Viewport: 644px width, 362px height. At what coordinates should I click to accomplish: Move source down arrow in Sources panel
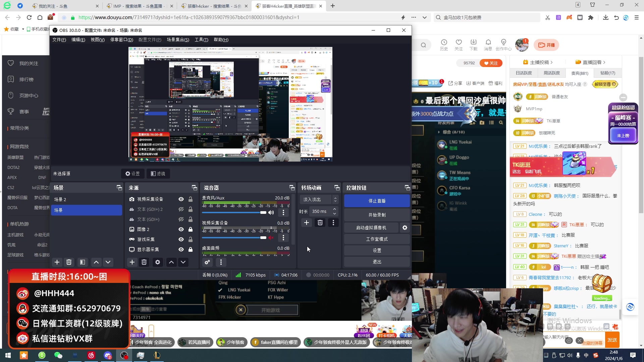coord(183,262)
